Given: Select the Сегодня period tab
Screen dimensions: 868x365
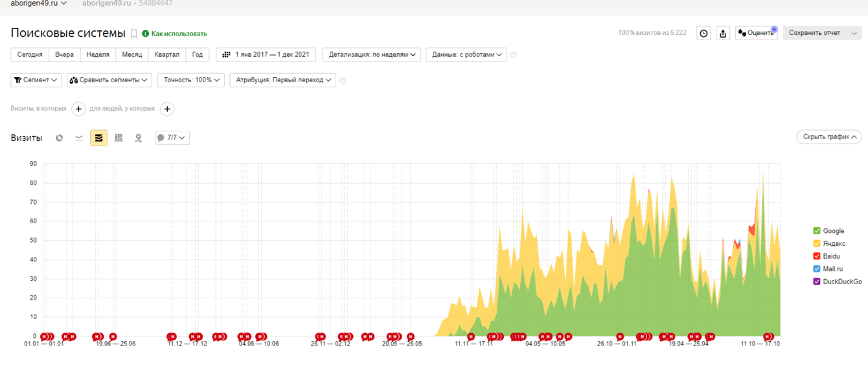Looking at the screenshot, I should click(x=30, y=55).
